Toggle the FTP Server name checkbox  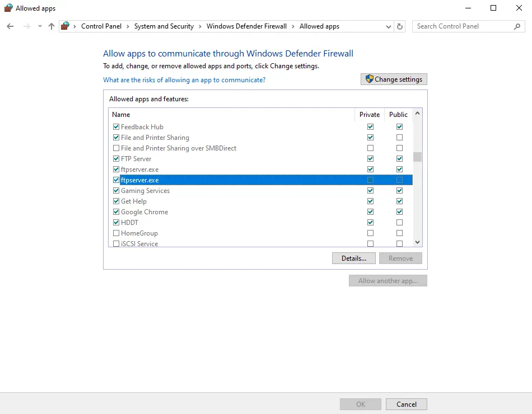pyautogui.click(x=116, y=159)
